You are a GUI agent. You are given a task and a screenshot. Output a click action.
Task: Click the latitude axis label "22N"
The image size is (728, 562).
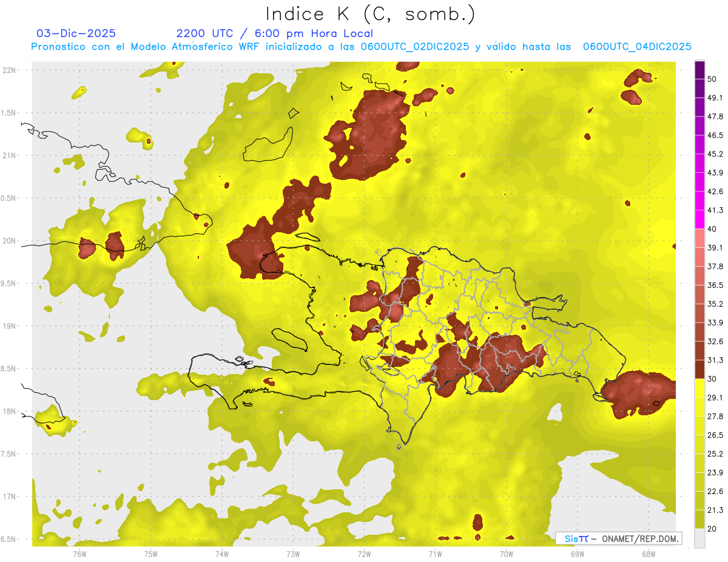pyautogui.click(x=10, y=70)
